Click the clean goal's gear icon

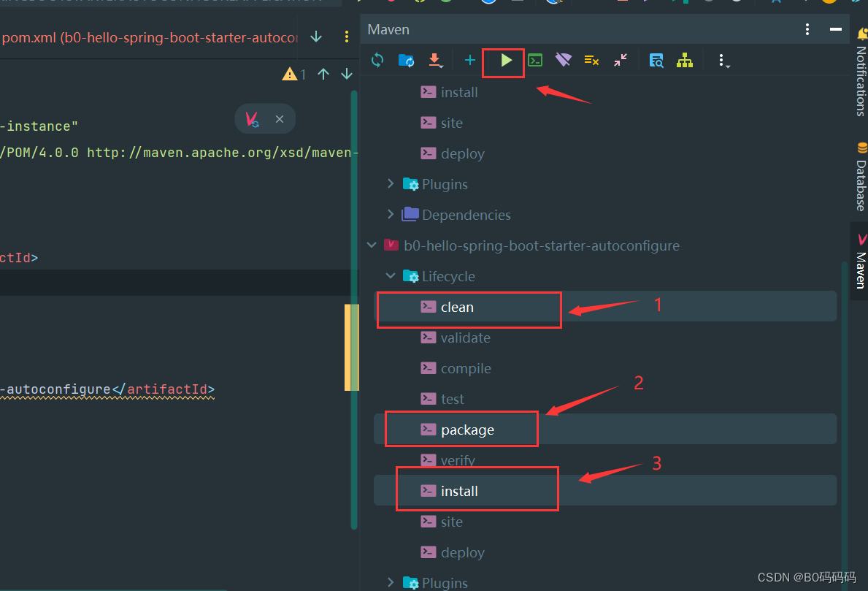pyautogui.click(x=429, y=306)
